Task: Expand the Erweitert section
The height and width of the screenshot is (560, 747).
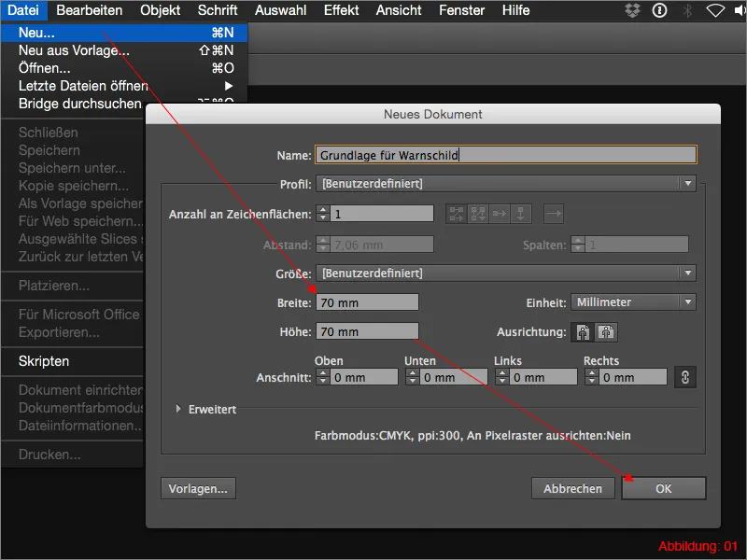Action: pyautogui.click(x=178, y=409)
